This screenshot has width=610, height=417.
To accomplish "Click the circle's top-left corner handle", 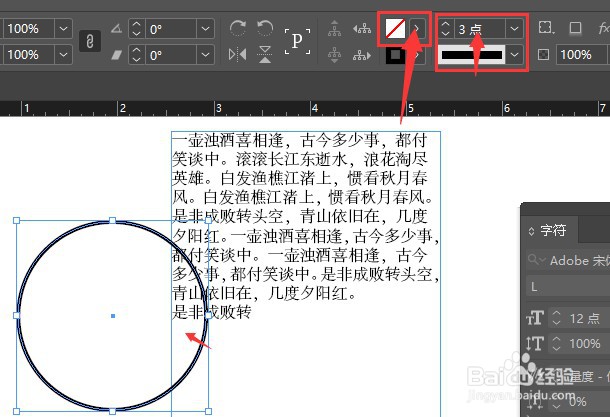I will 16,221.
